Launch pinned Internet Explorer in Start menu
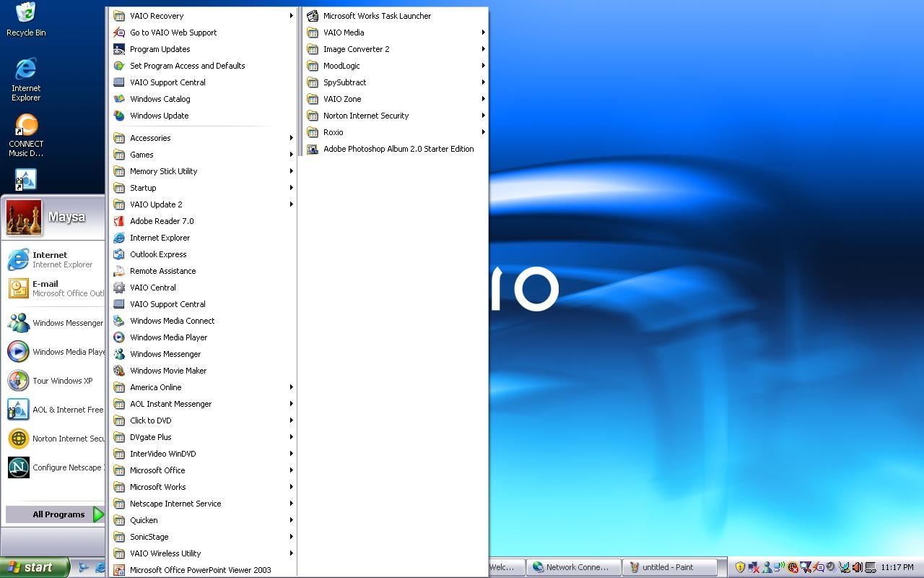The height and width of the screenshot is (578, 924). pyautogui.click(x=54, y=259)
